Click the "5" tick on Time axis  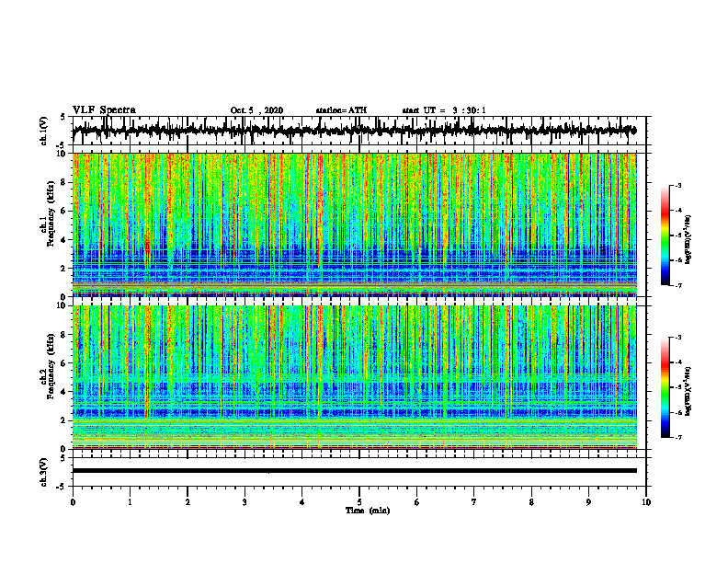coord(359,502)
